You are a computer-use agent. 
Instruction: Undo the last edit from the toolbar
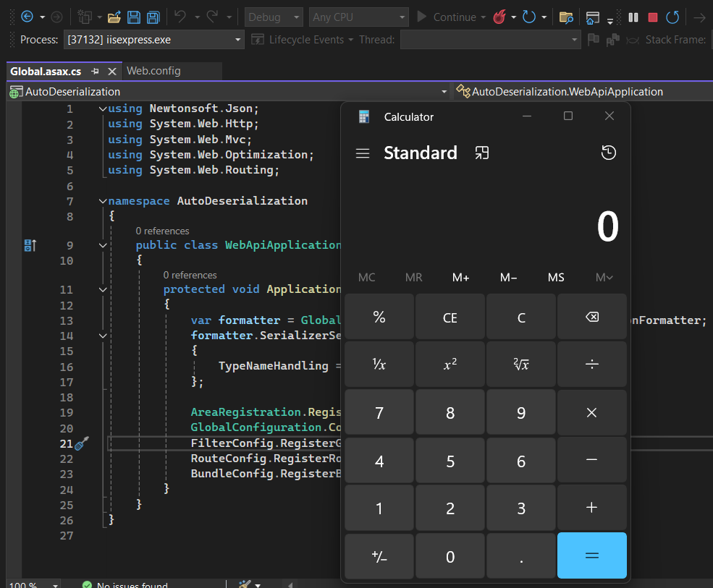point(180,17)
